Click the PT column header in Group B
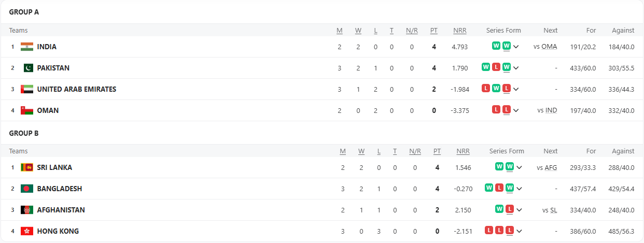Image resolution: width=644 pixels, height=243 pixels. [437, 151]
